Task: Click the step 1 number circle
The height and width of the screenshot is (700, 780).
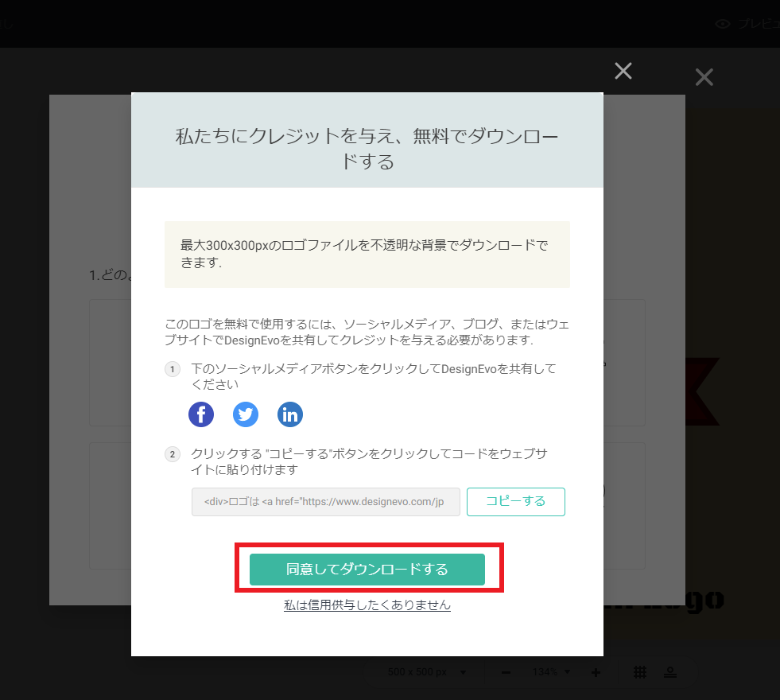Action: point(173,369)
